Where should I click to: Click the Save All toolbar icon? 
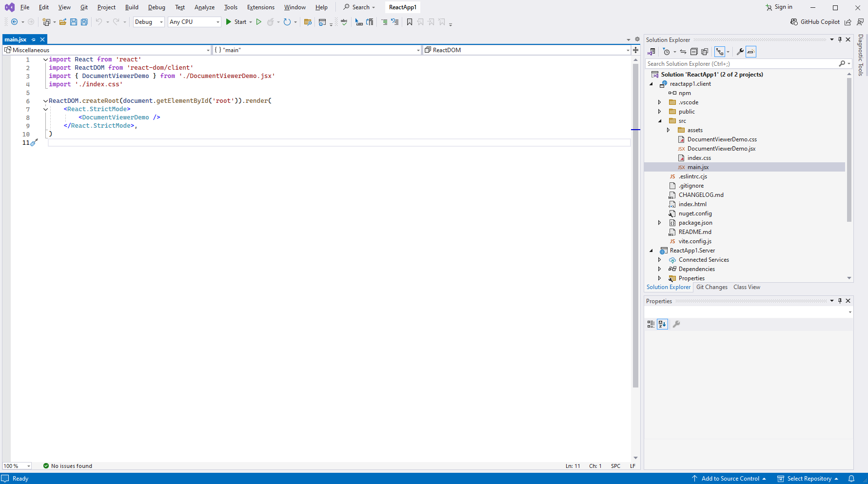(x=84, y=22)
